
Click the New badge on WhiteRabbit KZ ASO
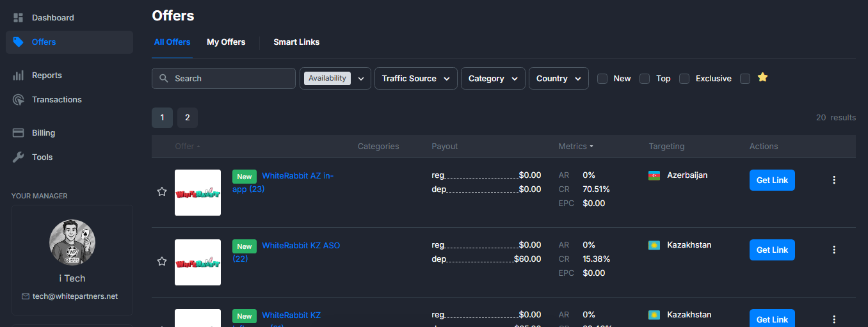click(245, 246)
